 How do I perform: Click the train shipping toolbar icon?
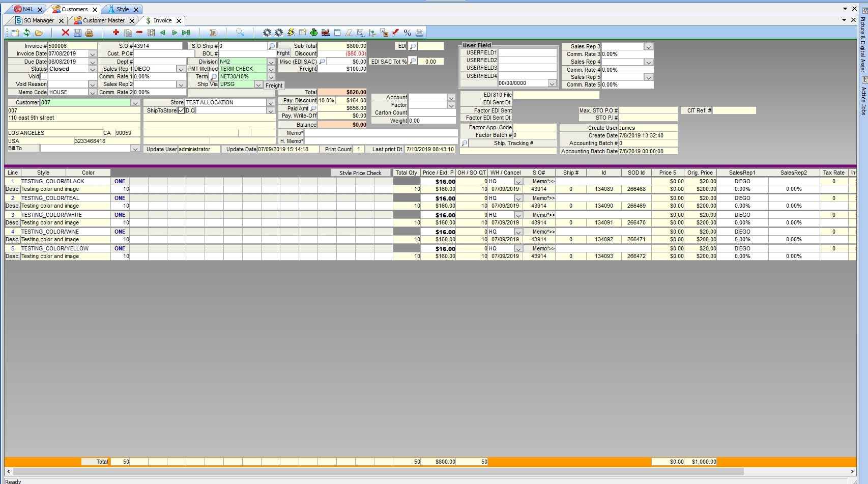[x=326, y=33]
